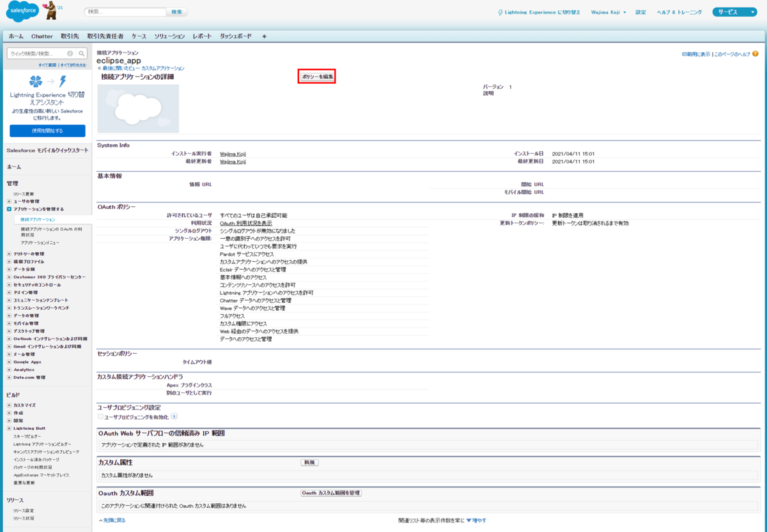Go to the レポート tab
Screen dimensions: 767x532
pos(202,36)
